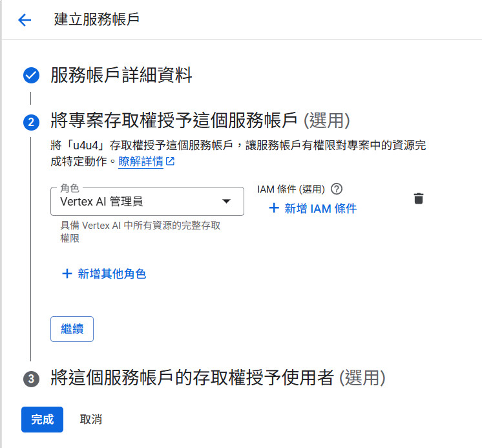The image size is (482, 448).
Task: Open the IAM 條件 help question mark
Action: point(336,189)
